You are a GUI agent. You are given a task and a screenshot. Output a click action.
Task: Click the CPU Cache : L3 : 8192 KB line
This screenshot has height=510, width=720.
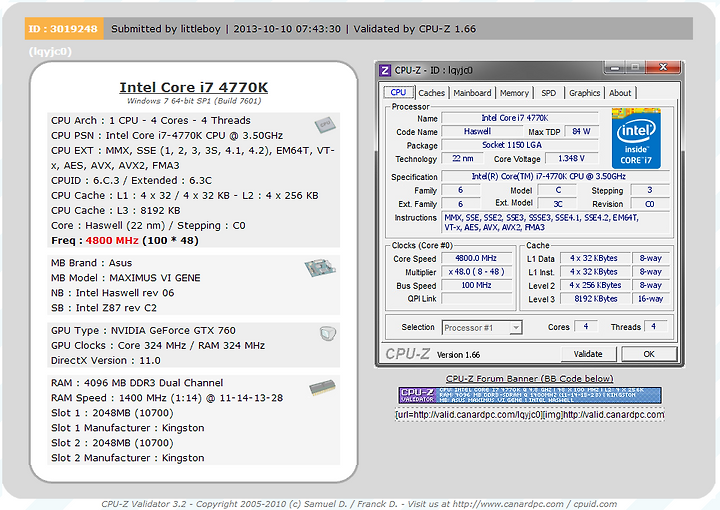[x=116, y=210]
